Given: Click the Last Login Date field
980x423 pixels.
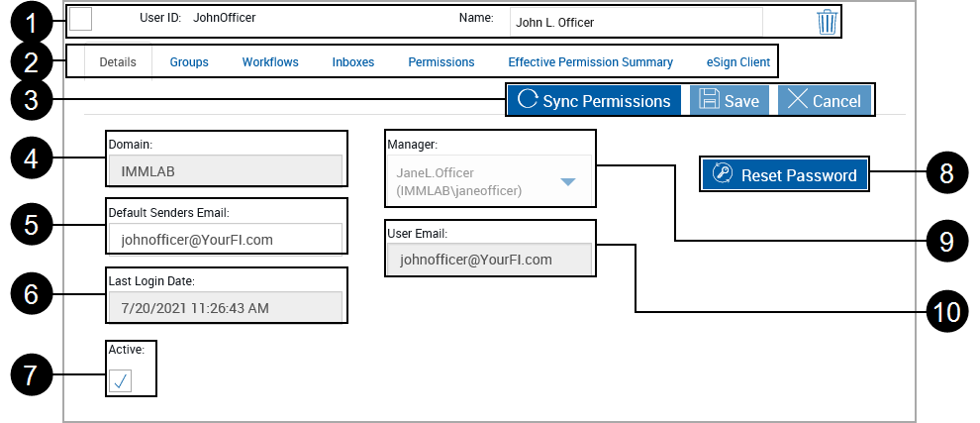Looking at the screenshot, I should pyautogui.click(x=226, y=307).
